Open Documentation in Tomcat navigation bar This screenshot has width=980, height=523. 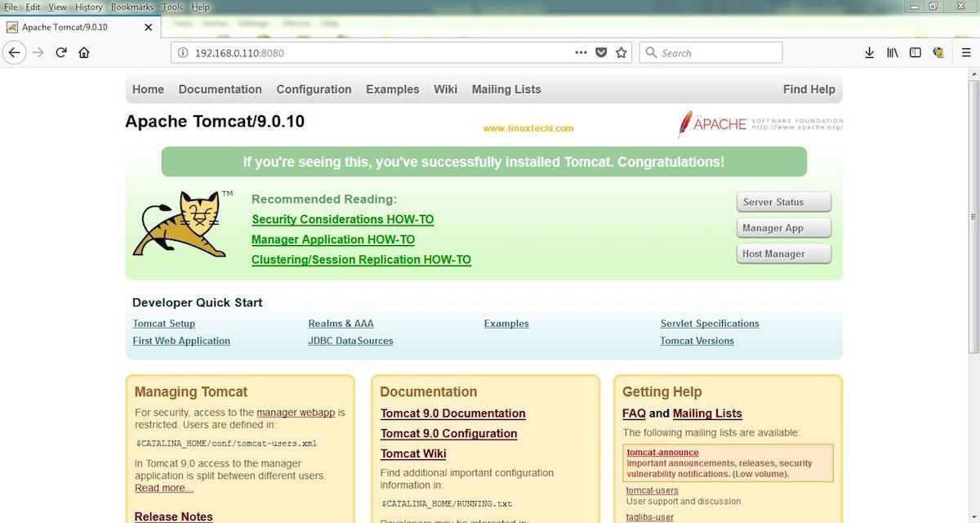coord(220,89)
